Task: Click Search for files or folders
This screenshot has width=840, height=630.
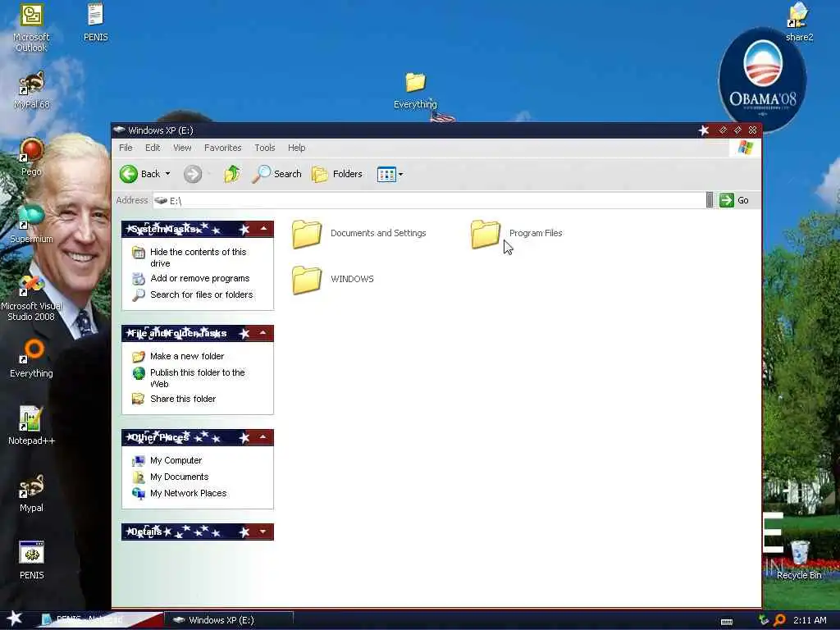Action: [x=192, y=294]
